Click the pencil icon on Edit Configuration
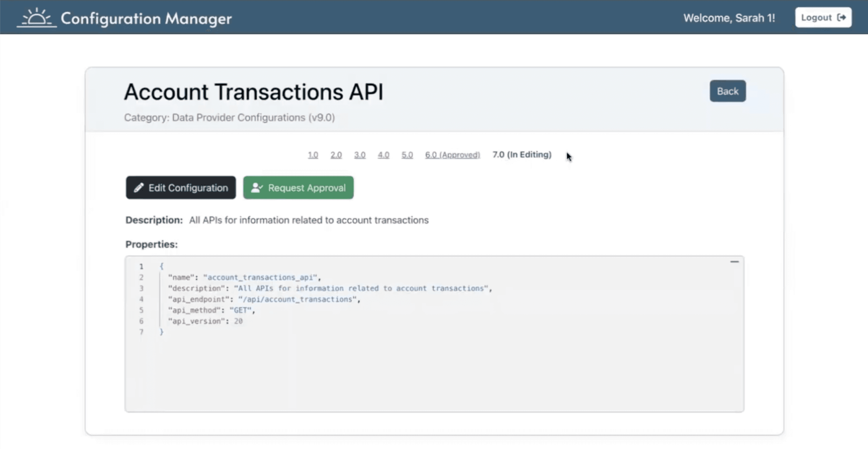 point(139,187)
